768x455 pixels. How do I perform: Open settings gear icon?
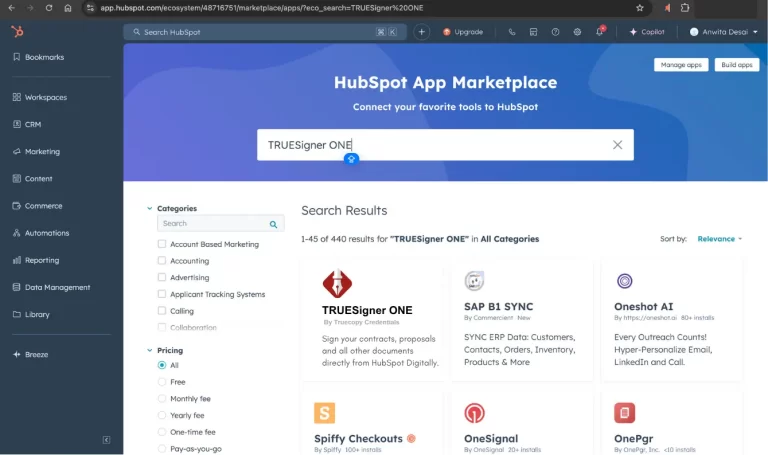577,32
